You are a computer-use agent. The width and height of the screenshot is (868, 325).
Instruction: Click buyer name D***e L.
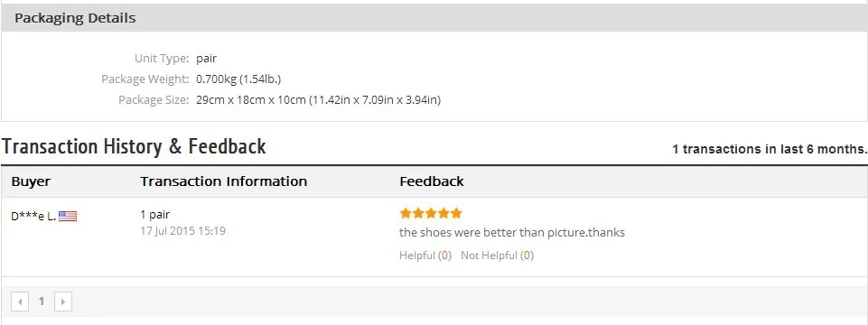coord(33,217)
